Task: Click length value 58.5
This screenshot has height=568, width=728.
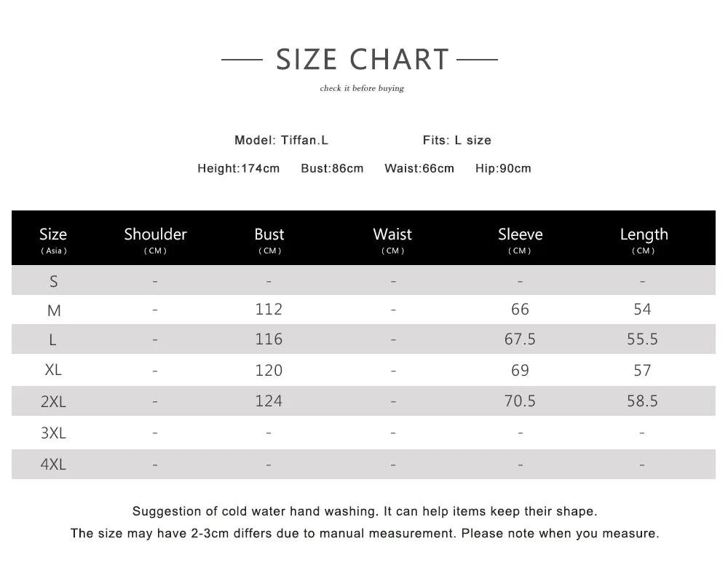Action: pyautogui.click(x=642, y=401)
